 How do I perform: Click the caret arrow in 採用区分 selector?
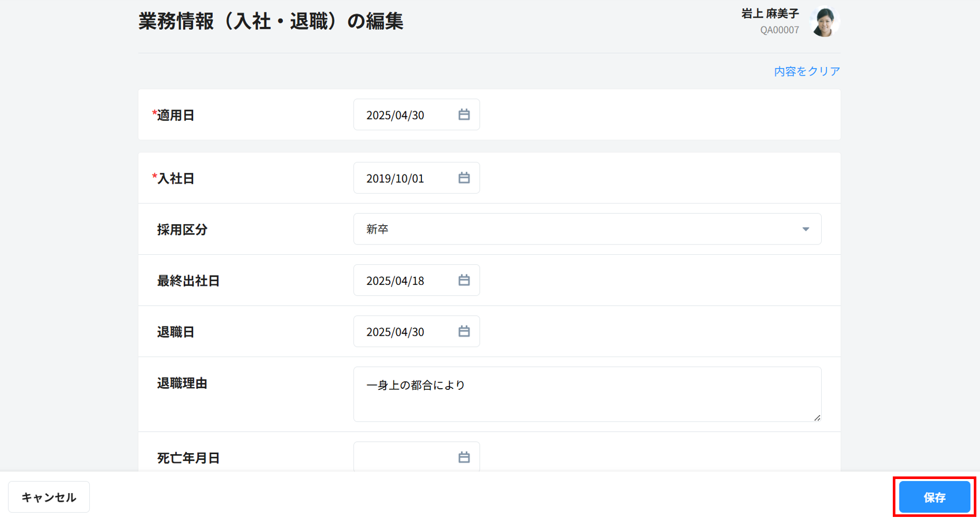[805, 229]
